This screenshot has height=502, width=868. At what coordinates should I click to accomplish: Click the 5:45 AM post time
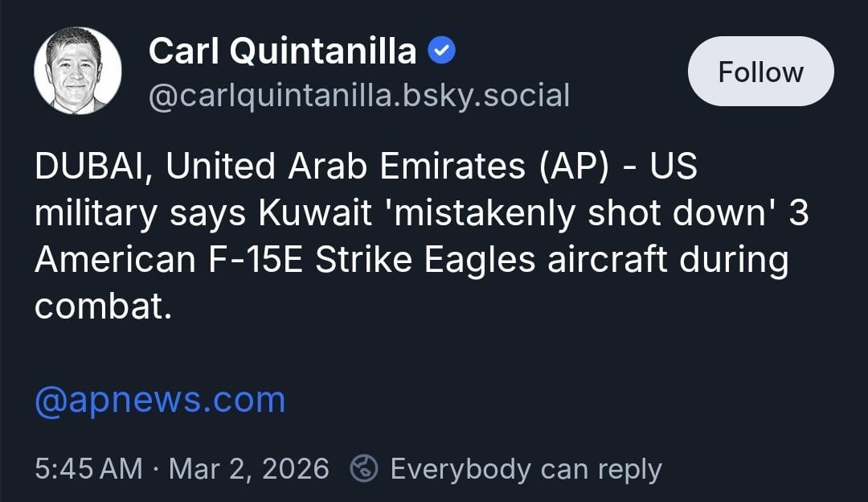coord(88,468)
